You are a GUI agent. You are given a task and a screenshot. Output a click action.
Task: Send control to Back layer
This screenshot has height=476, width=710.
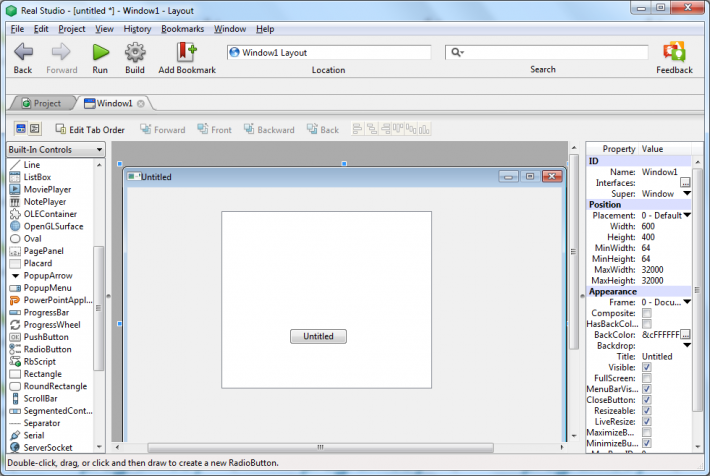pyautogui.click(x=322, y=130)
